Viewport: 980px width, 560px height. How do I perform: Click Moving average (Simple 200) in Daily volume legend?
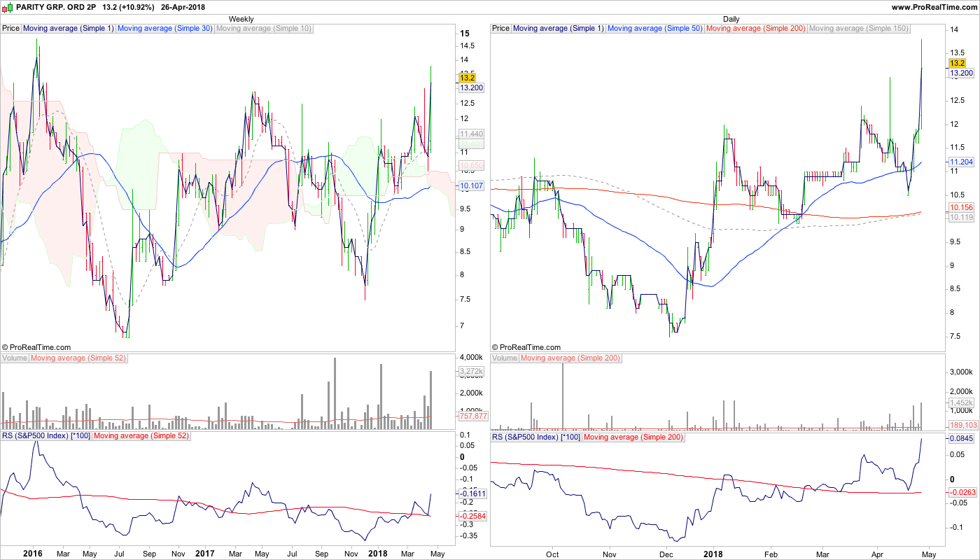[570, 358]
